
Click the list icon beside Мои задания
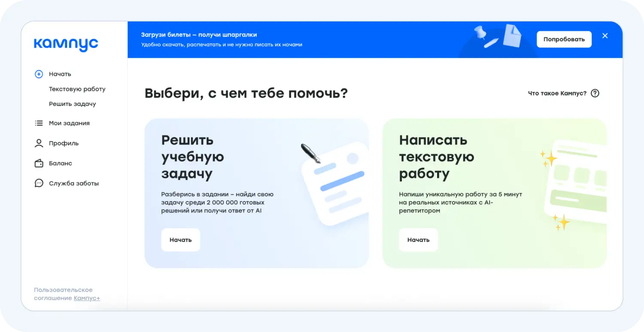(x=39, y=123)
